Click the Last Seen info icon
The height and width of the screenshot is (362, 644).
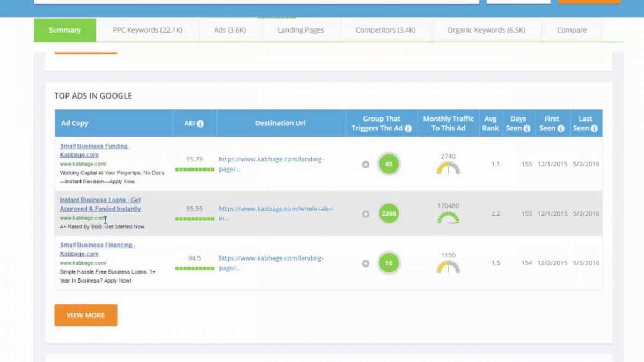[594, 129]
